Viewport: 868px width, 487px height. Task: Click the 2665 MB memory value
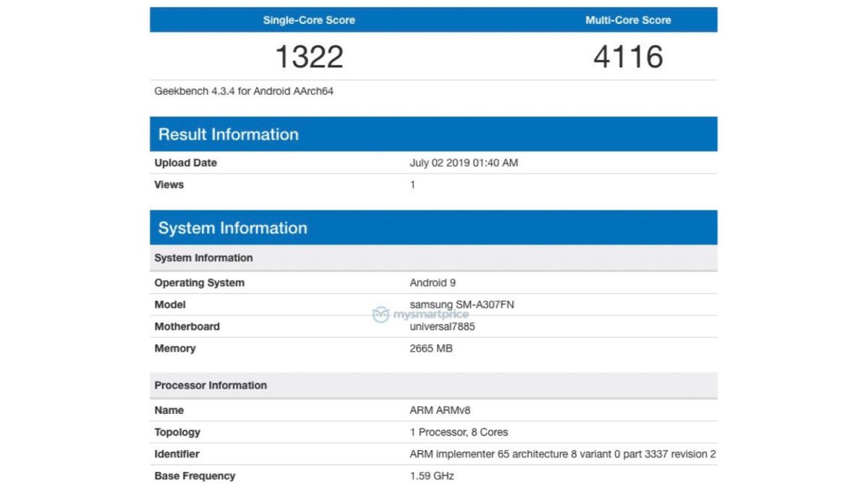tap(432, 348)
